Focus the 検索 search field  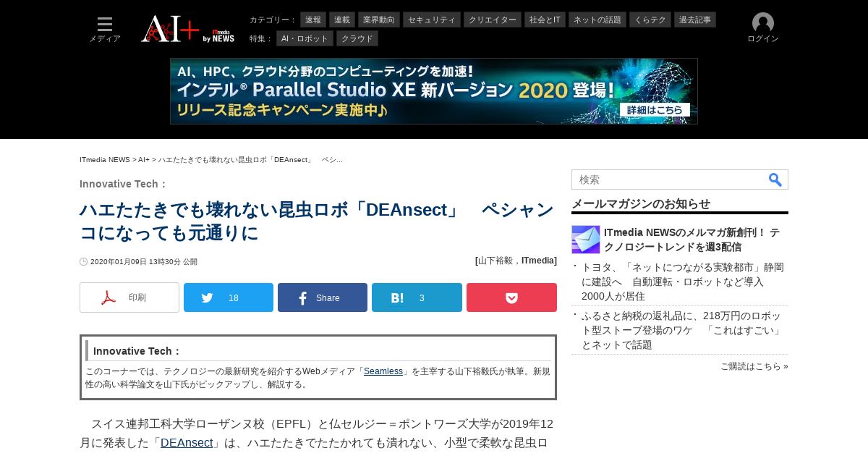click(x=669, y=180)
